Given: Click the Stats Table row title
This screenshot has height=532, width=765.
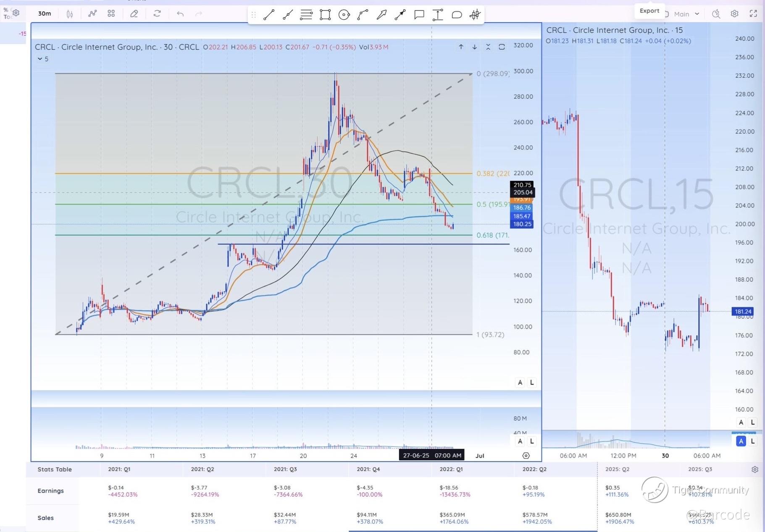Looking at the screenshot, I should pyautogui.click(x=55, y=469).
